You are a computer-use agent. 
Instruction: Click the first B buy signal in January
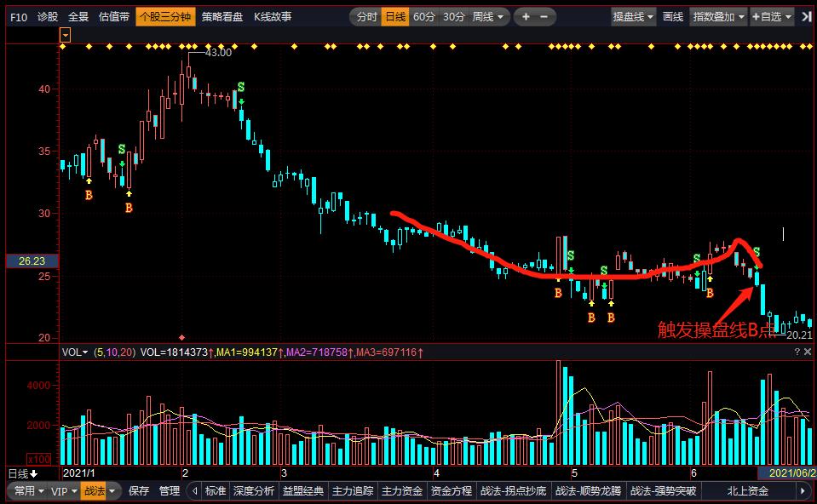tap(89, 195)
